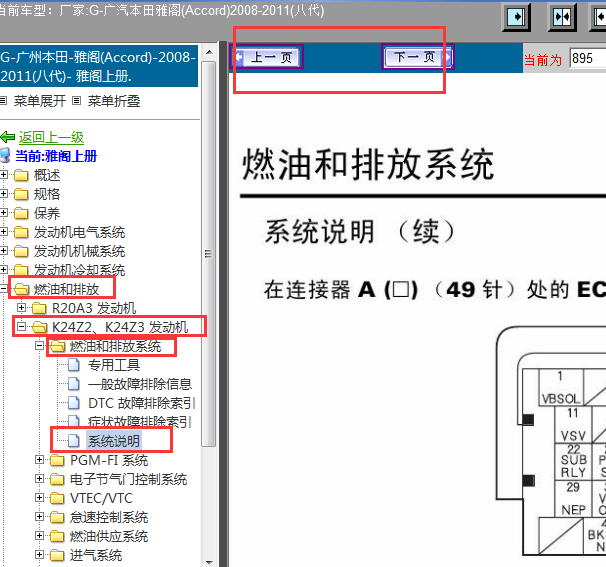606x567 pixels.
Task: Expand the 燃油供应系统 folder
Action: 39,536
